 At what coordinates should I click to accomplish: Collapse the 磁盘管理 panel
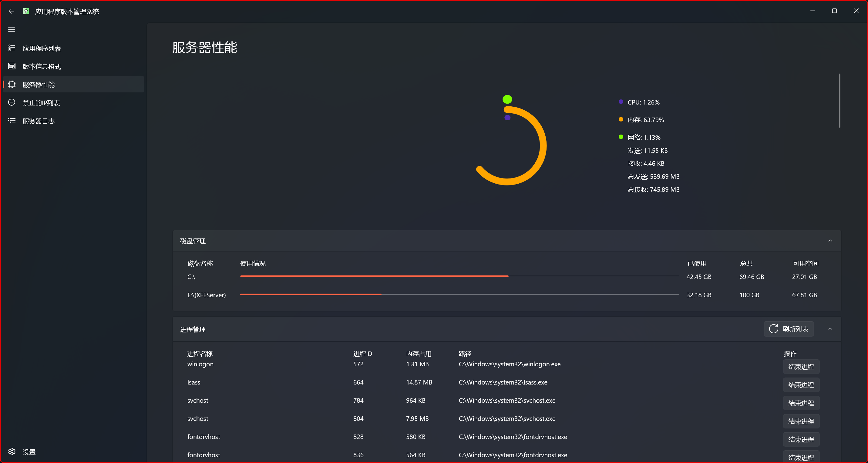[831, 240]
